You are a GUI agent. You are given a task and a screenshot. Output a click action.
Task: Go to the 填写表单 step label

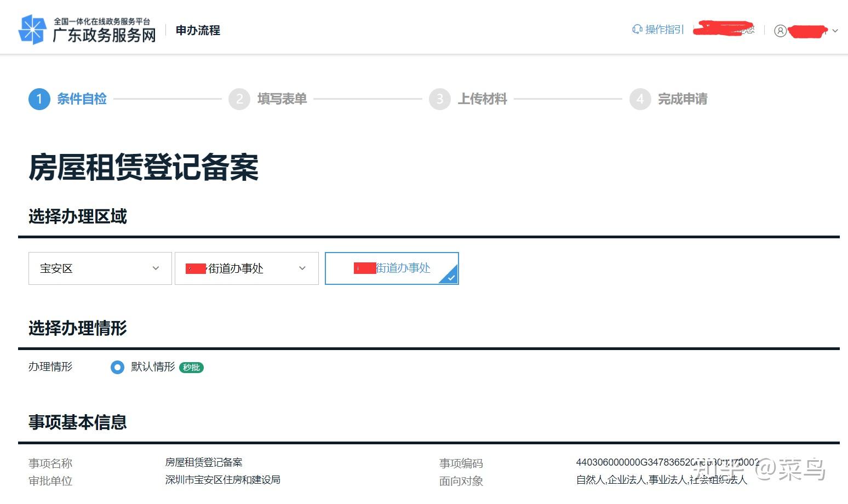click(282, 99)
